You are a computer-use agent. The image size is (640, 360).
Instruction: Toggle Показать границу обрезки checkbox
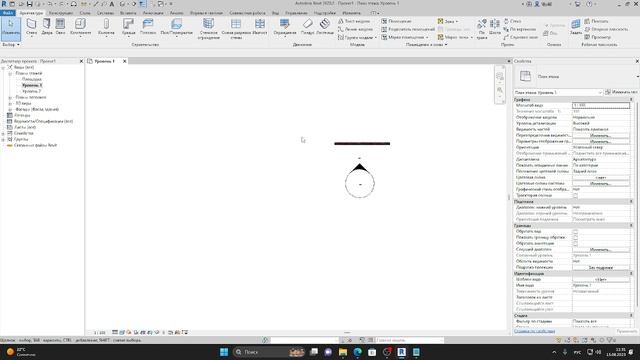576,237
